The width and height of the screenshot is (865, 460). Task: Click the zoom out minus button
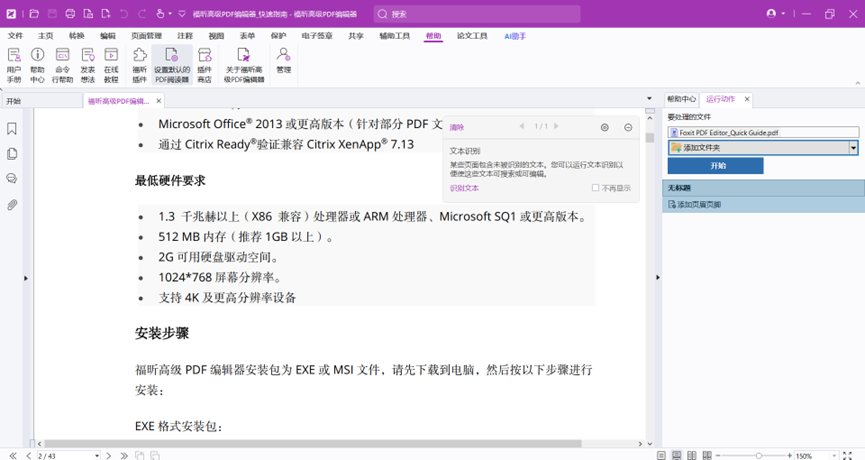[x=718, y=456]
